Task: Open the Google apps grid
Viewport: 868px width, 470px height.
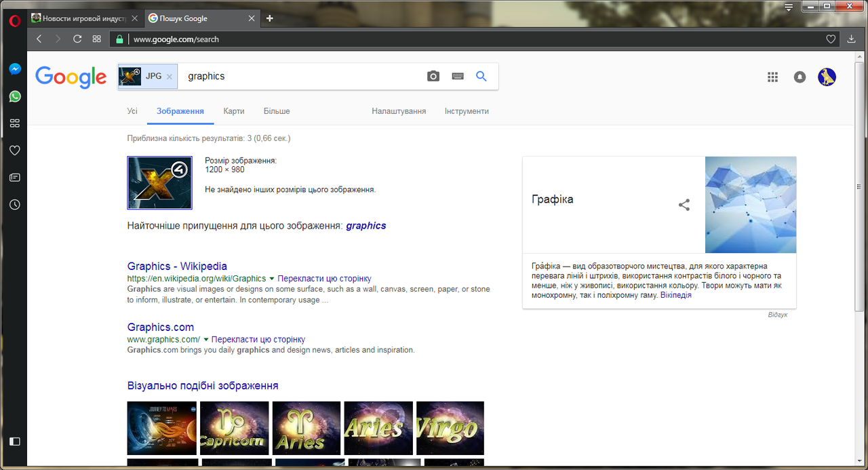Action: pyautogui.click(x=772, y=77)
